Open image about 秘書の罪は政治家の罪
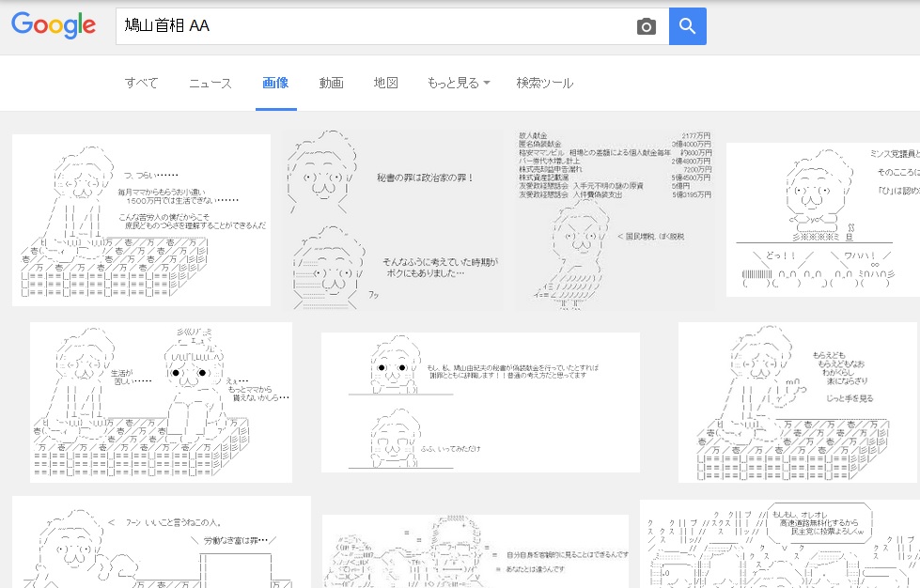 coord(393,220)
